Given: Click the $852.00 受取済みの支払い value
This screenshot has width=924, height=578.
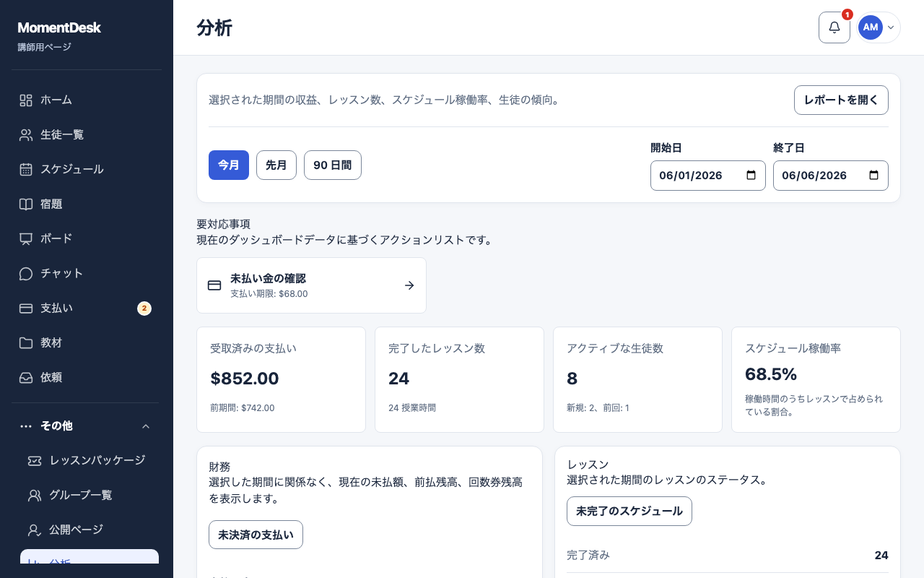Looking at the screenshot, I should [x=245, y=379].
